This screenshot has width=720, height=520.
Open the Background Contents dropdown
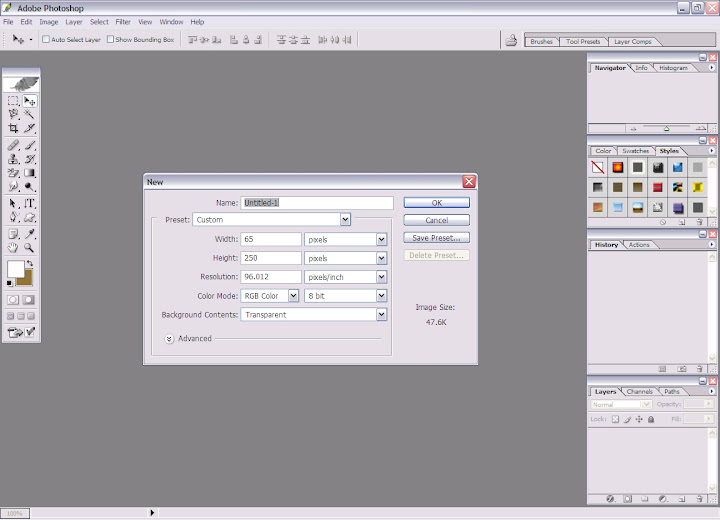(381, 315)
